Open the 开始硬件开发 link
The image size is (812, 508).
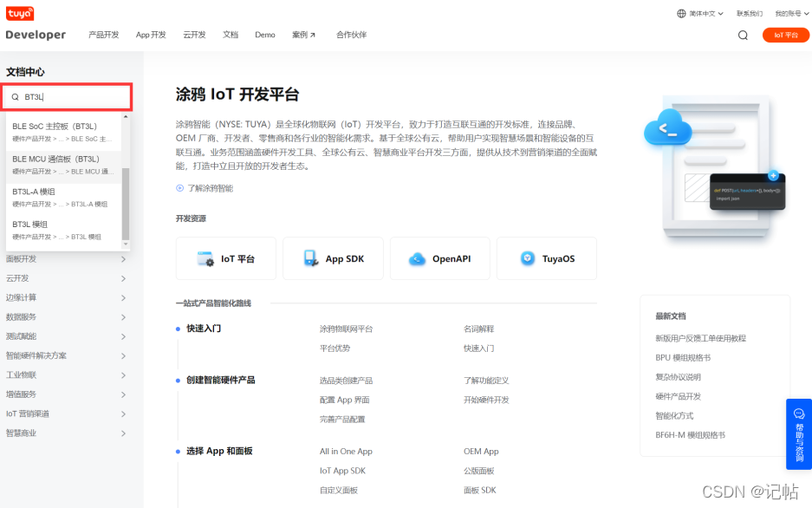coord(486,400)
